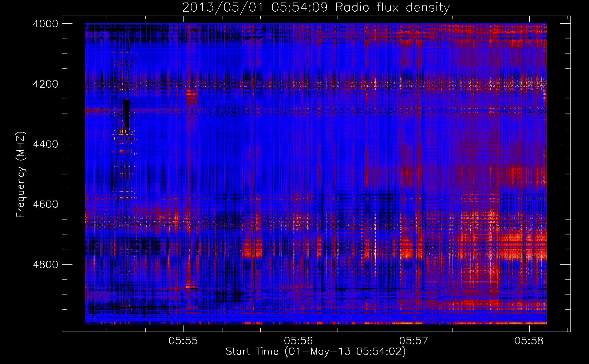Click the 4400 frequency axis label
The width and height of the screenshot is (589, 364).
(x=46, y=144)
